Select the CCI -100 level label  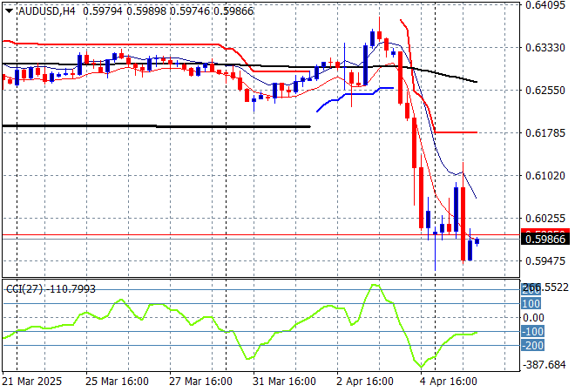click(532, 332)
